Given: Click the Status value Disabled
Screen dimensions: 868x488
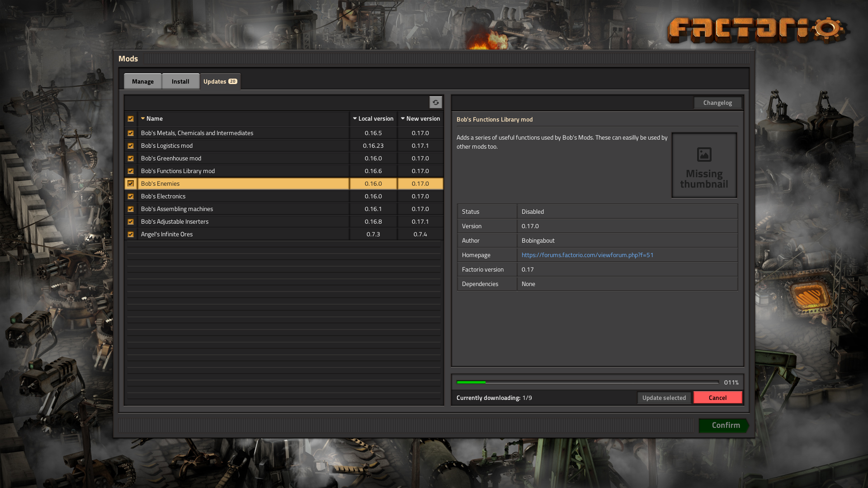Looking at the screenshot, I should (x=533, y=211).
